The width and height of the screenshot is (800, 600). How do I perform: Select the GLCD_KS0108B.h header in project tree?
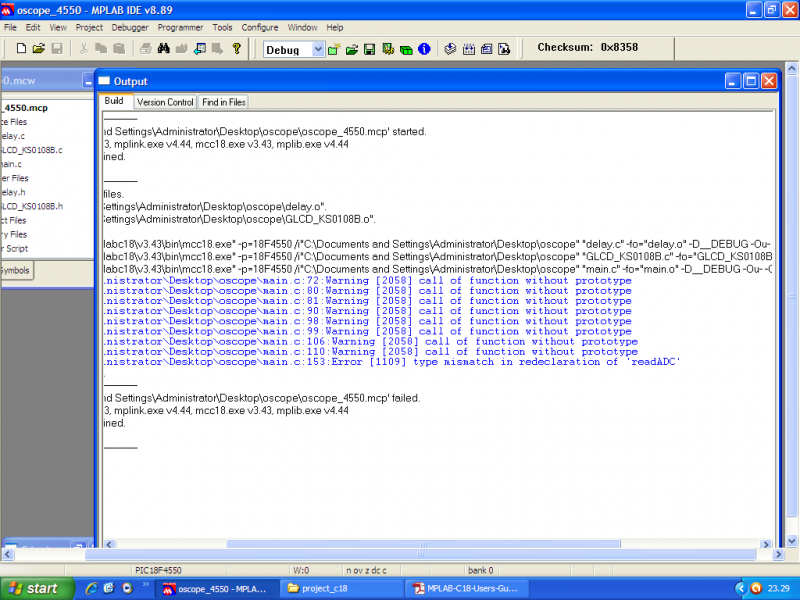coord(32,206)
